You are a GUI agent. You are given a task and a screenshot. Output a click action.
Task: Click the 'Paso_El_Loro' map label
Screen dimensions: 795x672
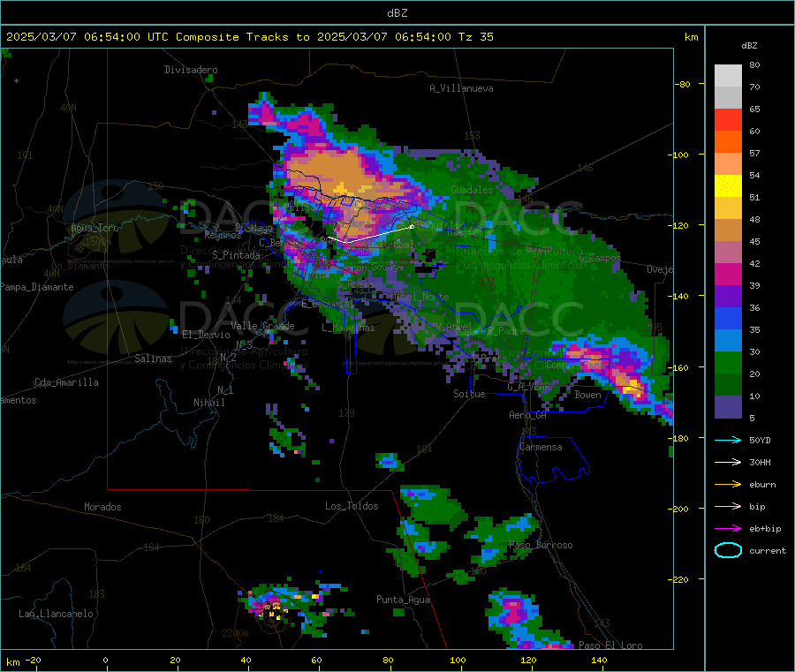610,646
